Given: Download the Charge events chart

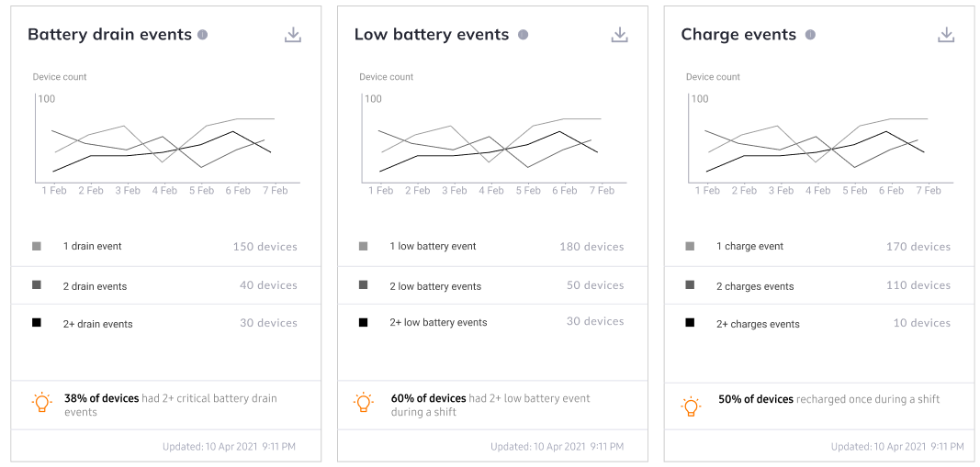Looking at the screenshot, I should pyautogui.click(x=946, y=35).
